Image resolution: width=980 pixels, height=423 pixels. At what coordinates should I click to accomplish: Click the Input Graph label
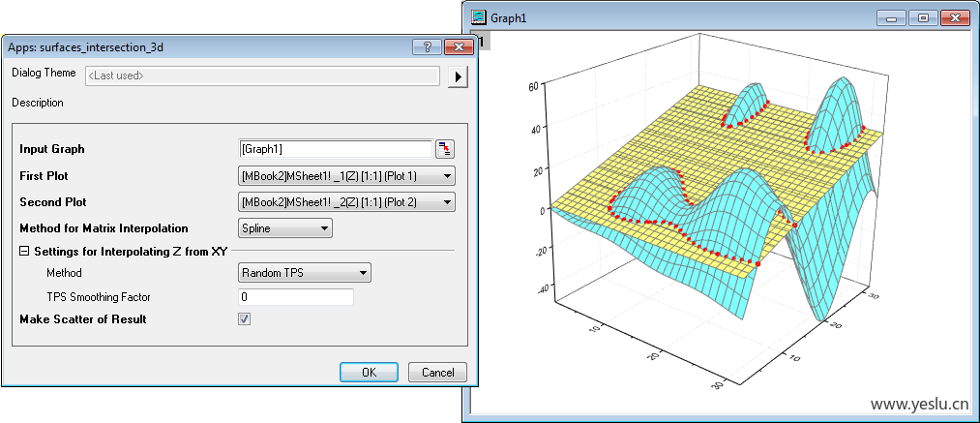(52, 150)
